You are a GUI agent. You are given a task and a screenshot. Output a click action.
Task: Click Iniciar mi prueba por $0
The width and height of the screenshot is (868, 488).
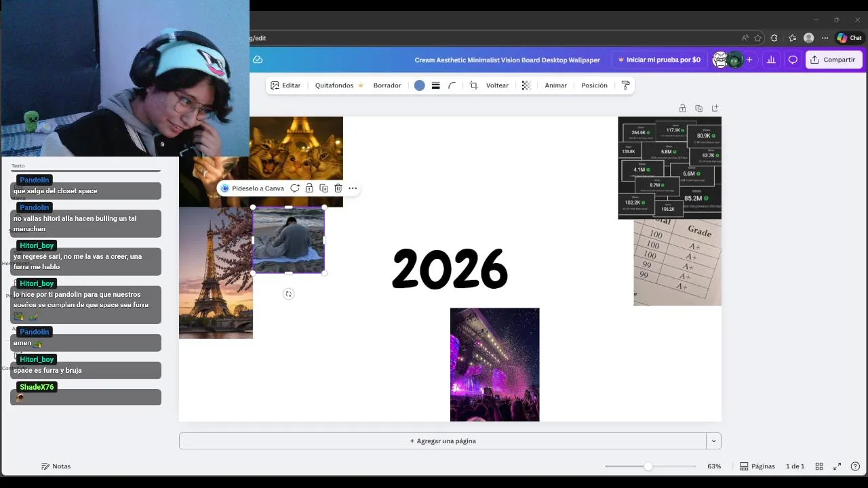click(x=658, y=60)
